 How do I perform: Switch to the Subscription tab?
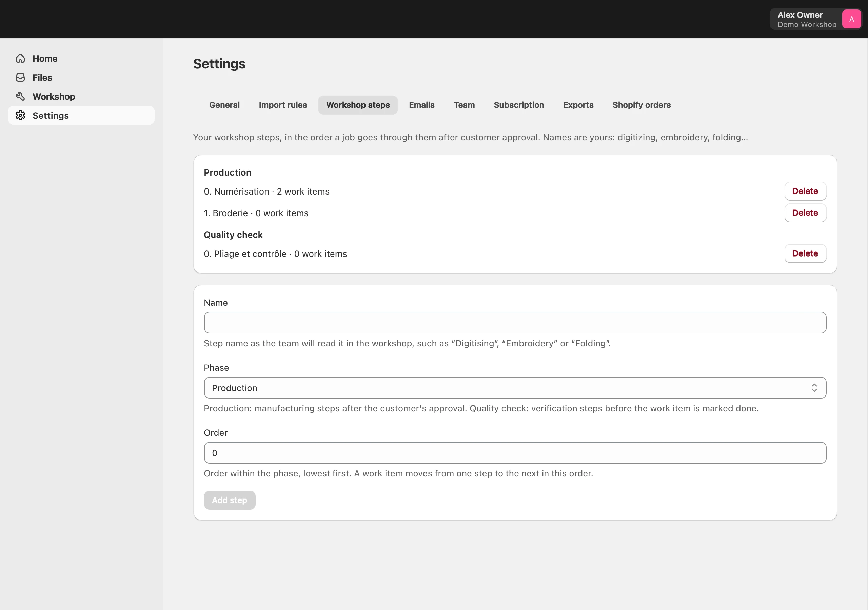[x=519, y=105]
